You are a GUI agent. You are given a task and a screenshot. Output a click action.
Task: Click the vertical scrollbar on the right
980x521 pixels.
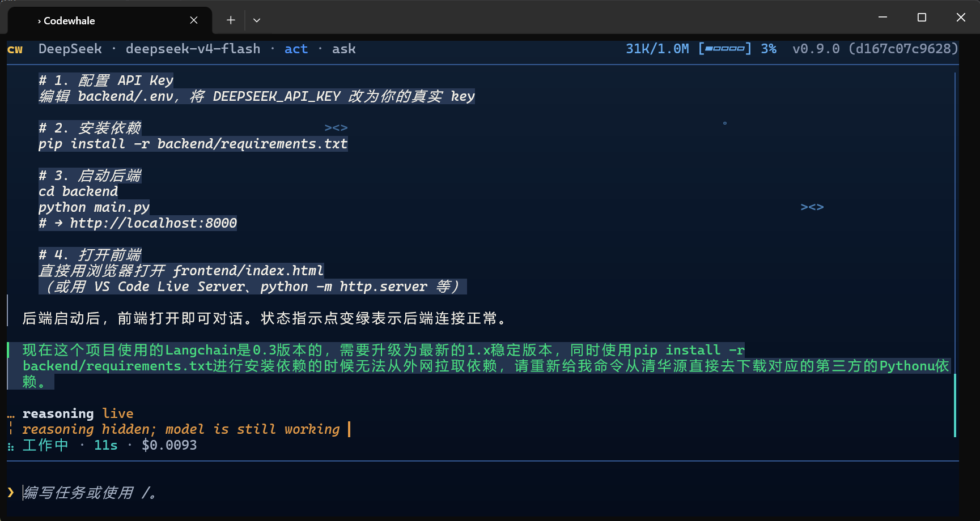[x=955, y=405]
